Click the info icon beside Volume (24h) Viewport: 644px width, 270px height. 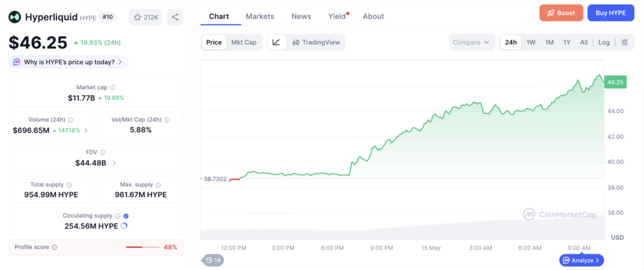coord(70,120)
